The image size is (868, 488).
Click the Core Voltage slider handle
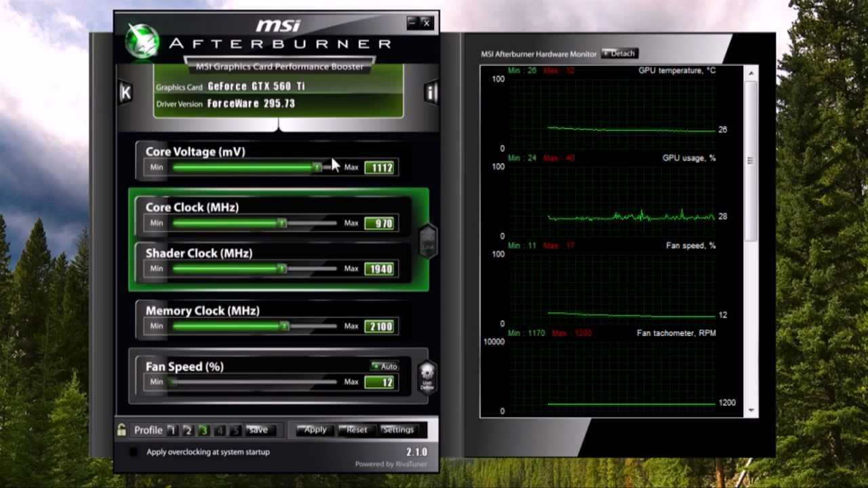tap(317, 167)
